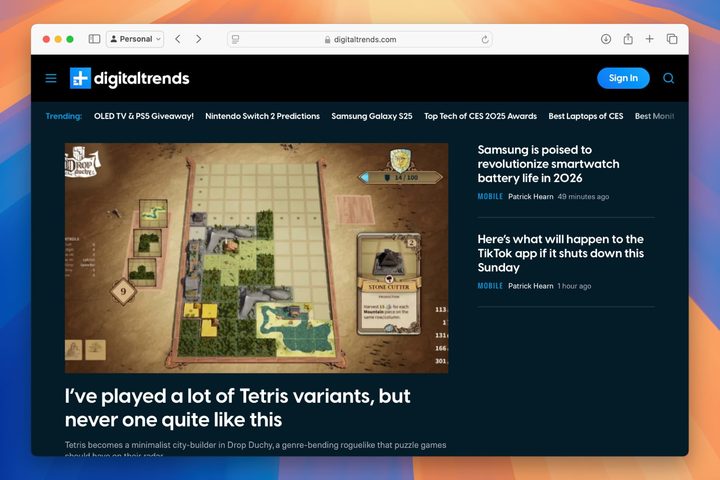The height and width of the screenshot is (480, 720).
Task: Open Top Tech of CES 2025 Awards
Action: click(x=480, y=116)
